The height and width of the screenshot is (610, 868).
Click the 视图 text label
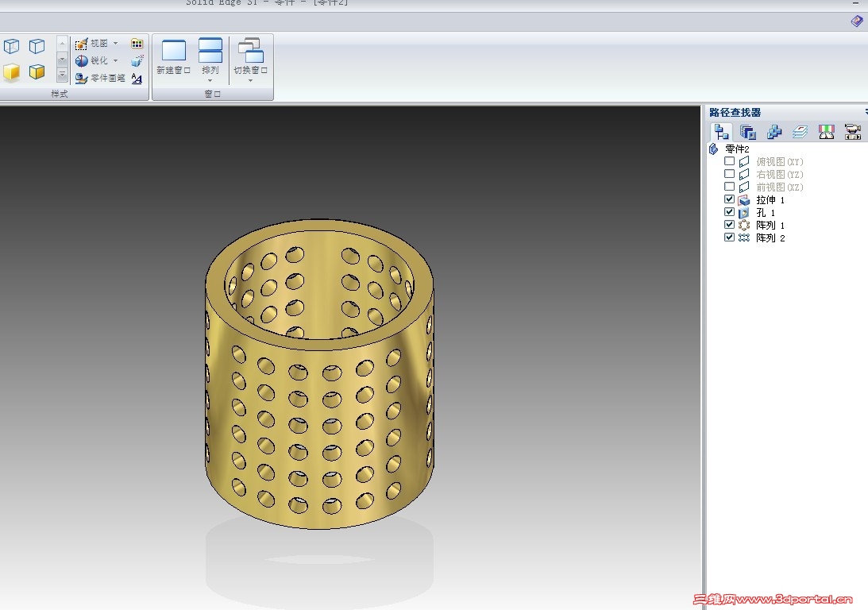[x=99, y=43]
